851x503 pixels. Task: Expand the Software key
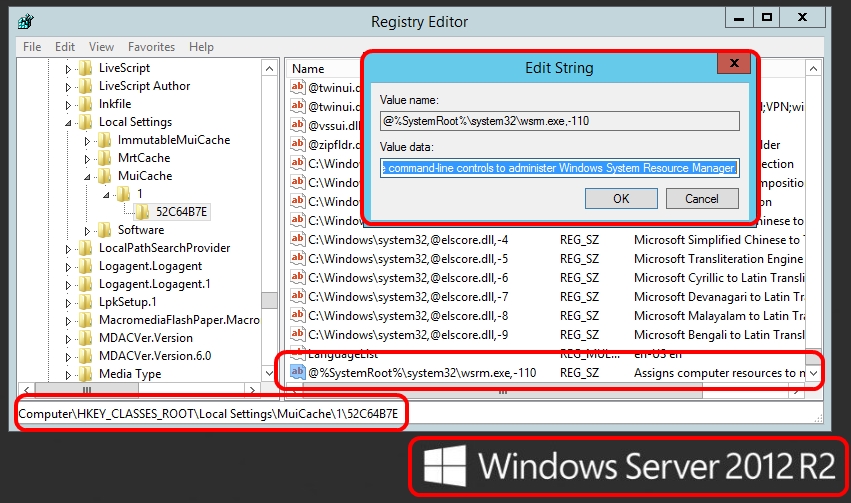87,231
